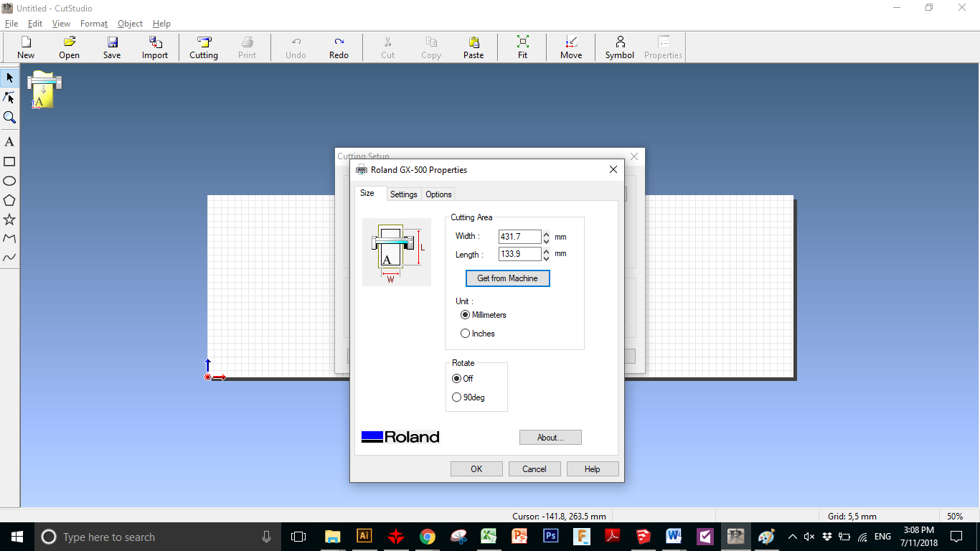Select the rectangle drawing tool
Screen dimensions: 980x551
pos(9,161)
